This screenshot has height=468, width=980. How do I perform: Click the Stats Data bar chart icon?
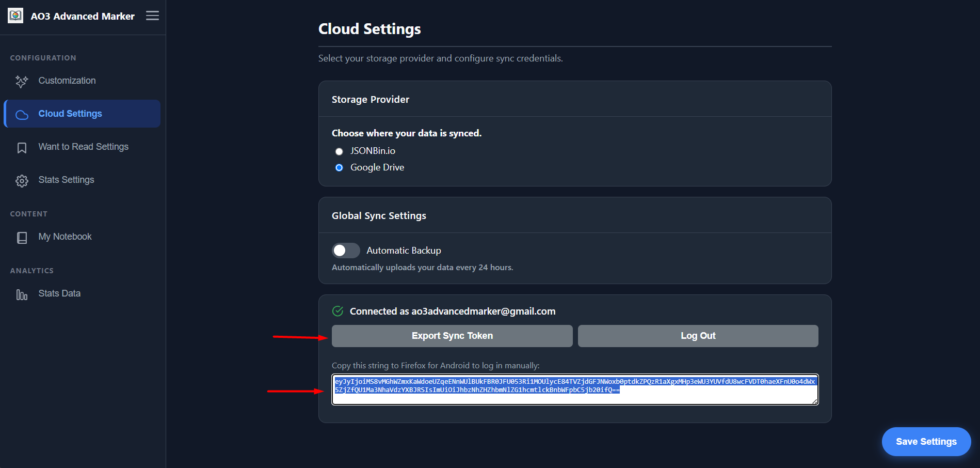pos(22,294)
